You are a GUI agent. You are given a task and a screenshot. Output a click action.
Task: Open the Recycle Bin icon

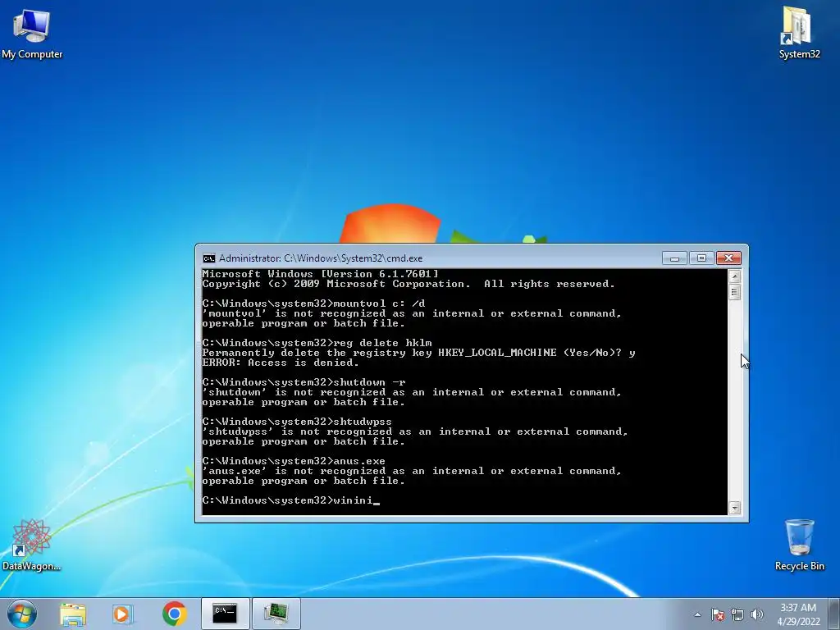click(799, 545)
